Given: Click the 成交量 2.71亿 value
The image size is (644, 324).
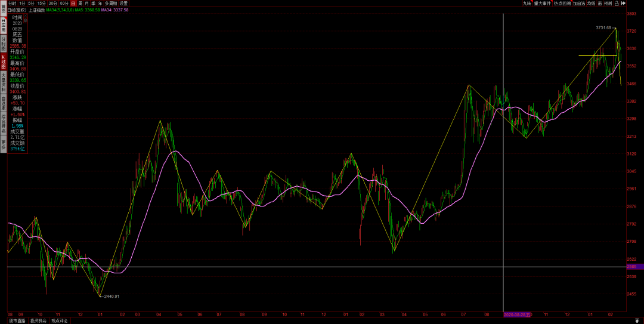Looking at the screenshot, I should 18,138.
